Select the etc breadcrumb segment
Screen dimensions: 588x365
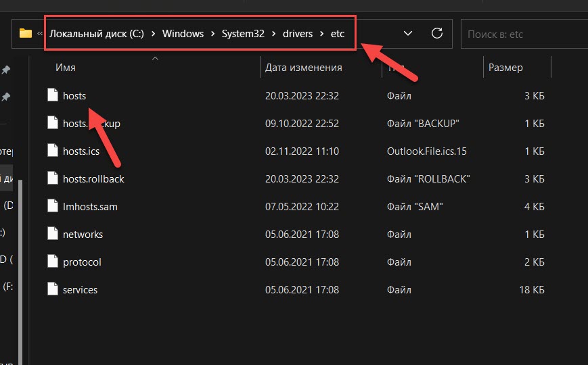[x=338, y=34]
